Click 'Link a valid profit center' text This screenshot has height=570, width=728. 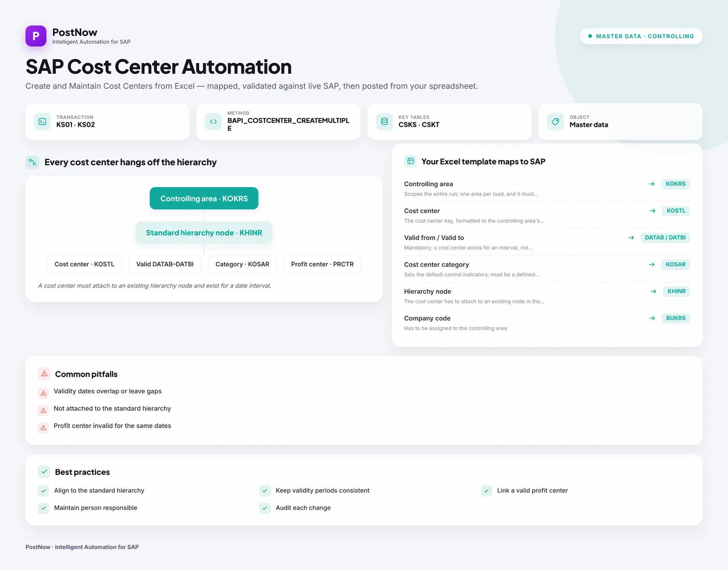tap(532, 490)
